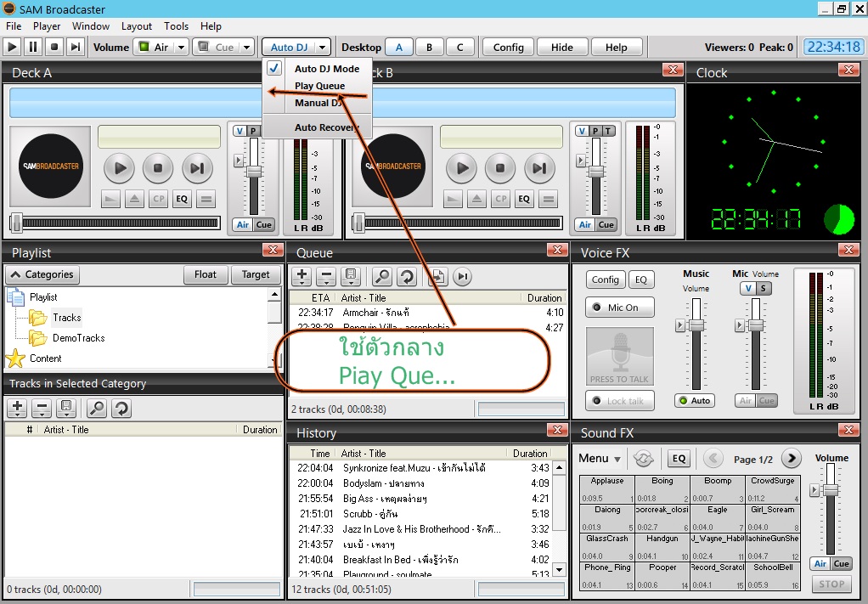Toggle the Mic On button

(x=619, y=308)
